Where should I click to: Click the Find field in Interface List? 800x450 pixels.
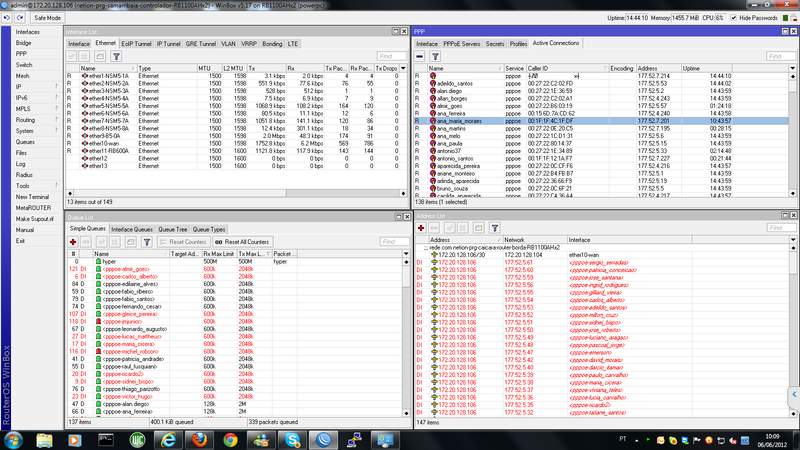[x=392, y=56]
